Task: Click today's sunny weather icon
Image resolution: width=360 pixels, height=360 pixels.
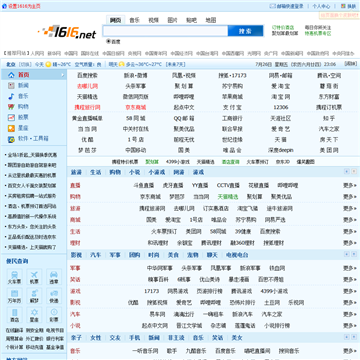Action: pos(48,64)
